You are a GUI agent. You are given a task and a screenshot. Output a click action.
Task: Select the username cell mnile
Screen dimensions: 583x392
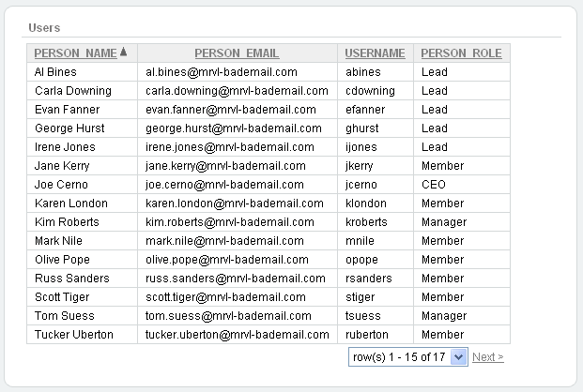coord(361,241)
